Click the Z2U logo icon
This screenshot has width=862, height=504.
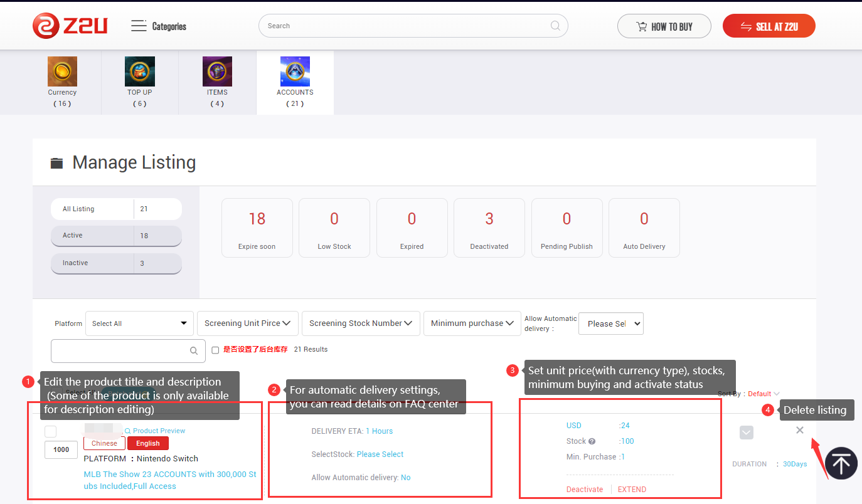coord(45,26)
